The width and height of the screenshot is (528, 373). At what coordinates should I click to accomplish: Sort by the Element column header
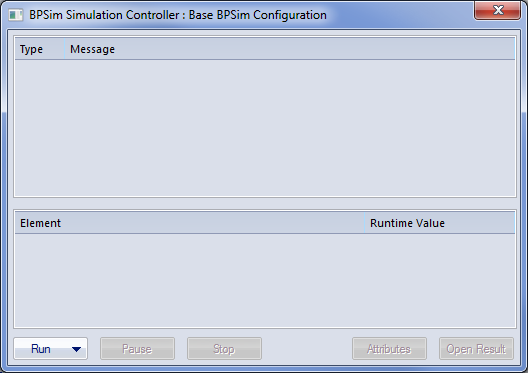(190, 223)
